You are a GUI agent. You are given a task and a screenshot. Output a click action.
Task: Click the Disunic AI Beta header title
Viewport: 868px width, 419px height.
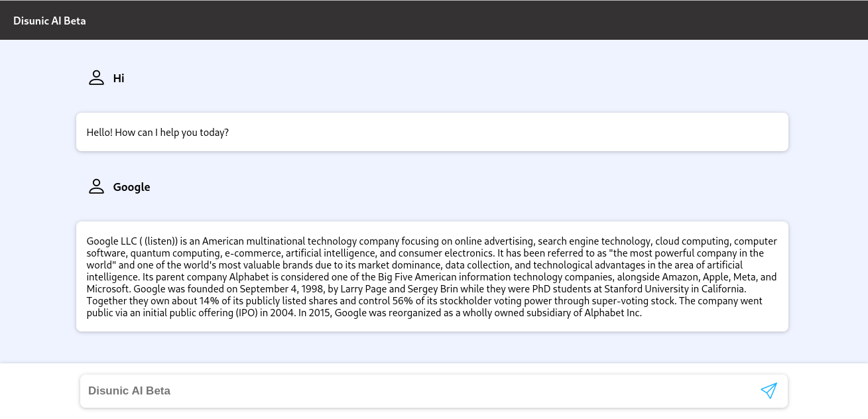50,21
